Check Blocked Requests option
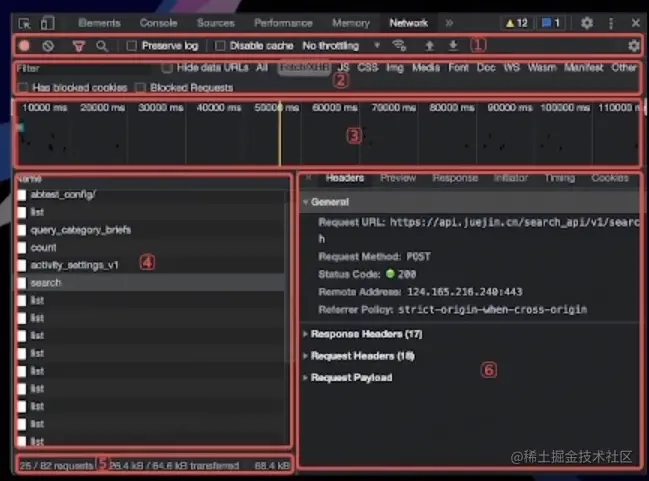 (141, 87)
